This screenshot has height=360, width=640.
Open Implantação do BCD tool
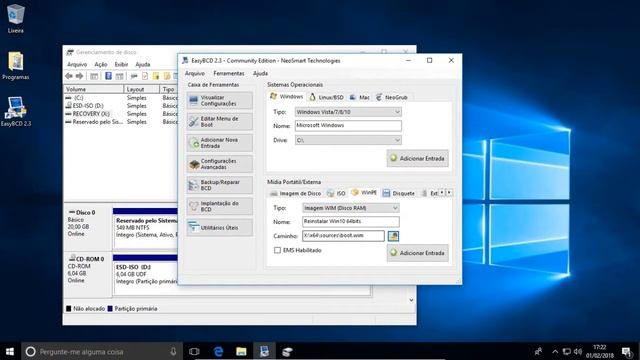(220, 206)
